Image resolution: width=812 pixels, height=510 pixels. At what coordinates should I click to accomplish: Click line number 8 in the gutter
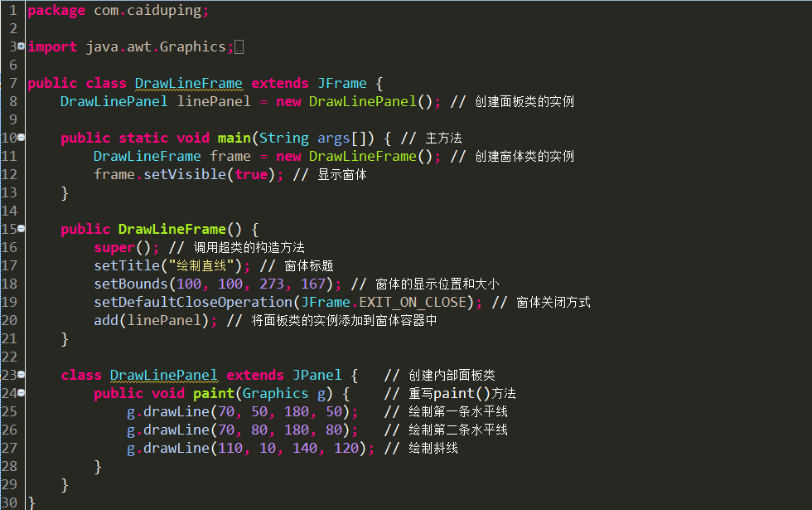pyautogui.click(x=13, y=101)
